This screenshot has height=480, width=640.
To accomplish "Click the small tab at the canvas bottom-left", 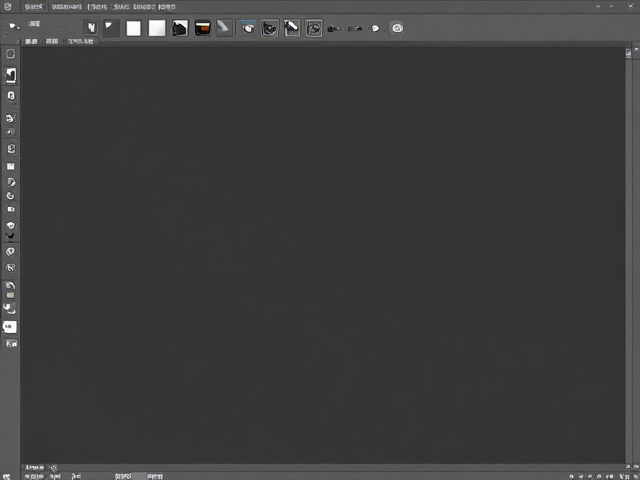I will click(34, 467).
